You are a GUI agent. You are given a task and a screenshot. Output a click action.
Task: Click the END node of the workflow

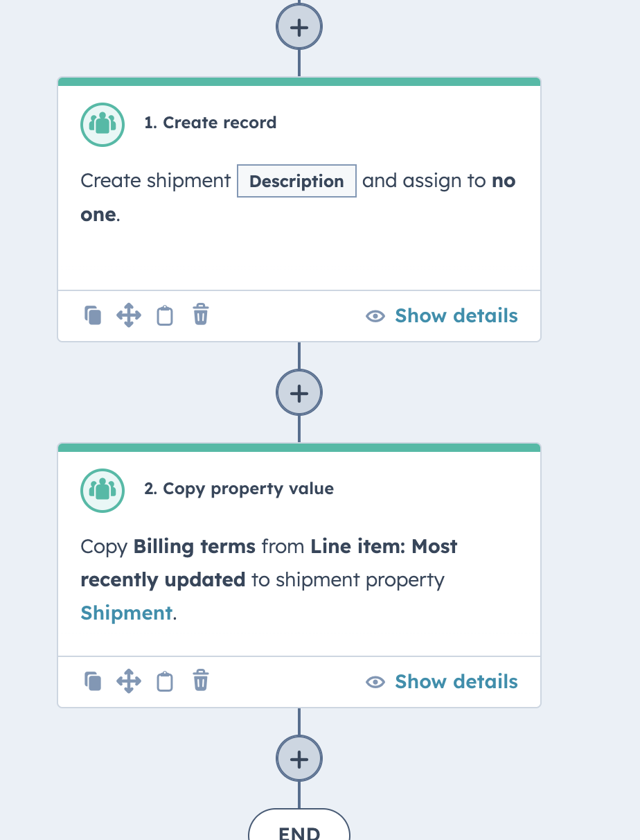tap(299, 830)
